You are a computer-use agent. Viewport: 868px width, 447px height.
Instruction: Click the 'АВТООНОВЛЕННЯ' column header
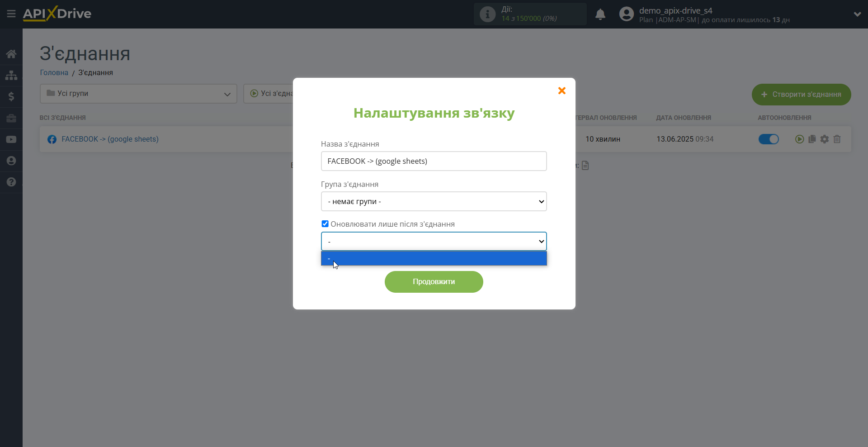pyautogui.click(x=784, y=118)
